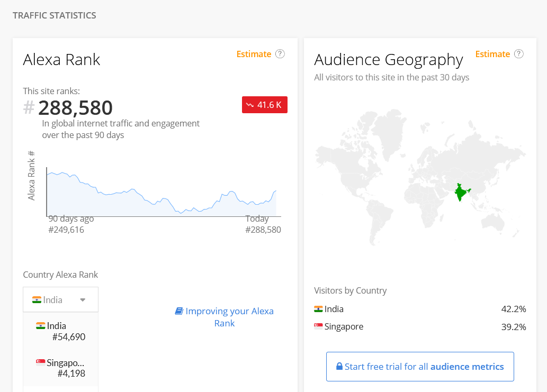
Task: Click the downward trend icon in red badge
Action: pos(250,105)
